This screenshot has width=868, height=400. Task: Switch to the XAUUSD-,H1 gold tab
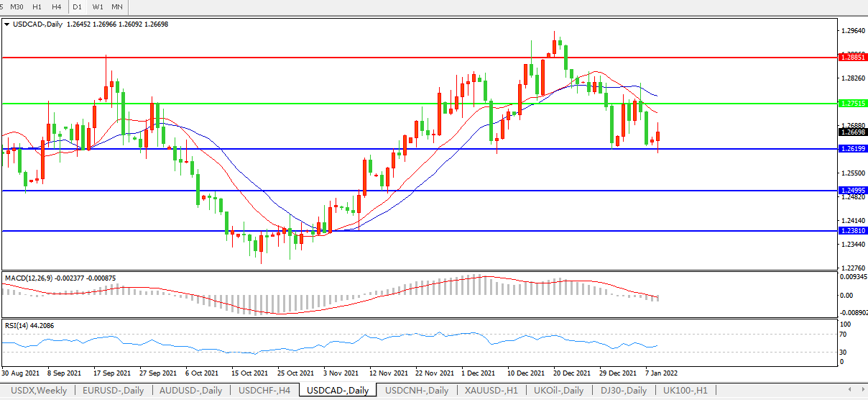coord(491,391)
